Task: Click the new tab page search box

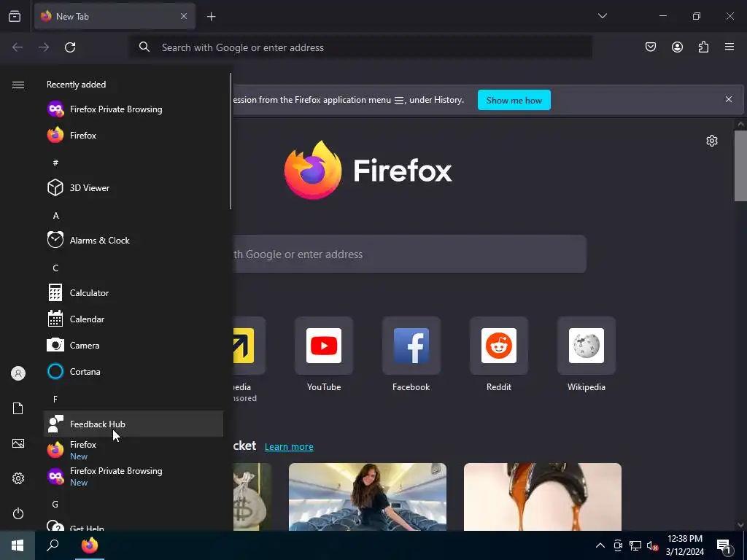Action: tap(409, 254)
